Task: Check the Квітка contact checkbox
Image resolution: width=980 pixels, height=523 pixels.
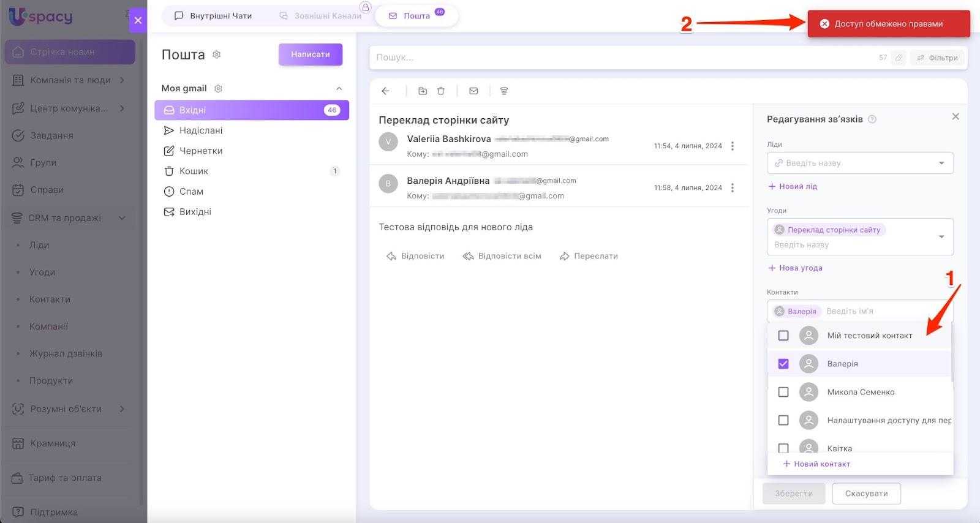Action: (x=783, y=448)
